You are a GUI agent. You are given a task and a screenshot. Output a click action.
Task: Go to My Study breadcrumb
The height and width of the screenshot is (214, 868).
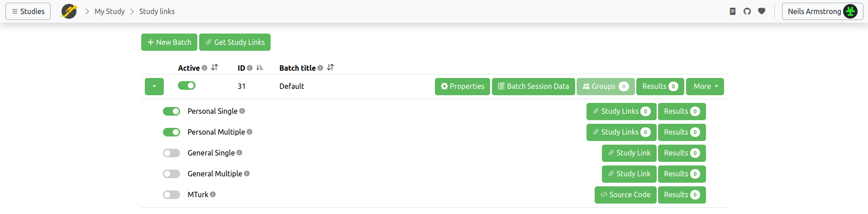pyautogui.click(x=110, y=11)
